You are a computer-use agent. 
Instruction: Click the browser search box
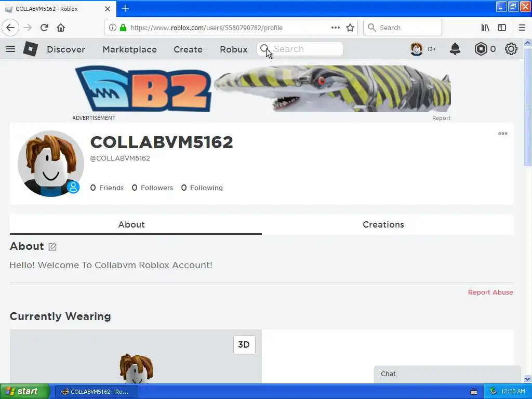403,28
